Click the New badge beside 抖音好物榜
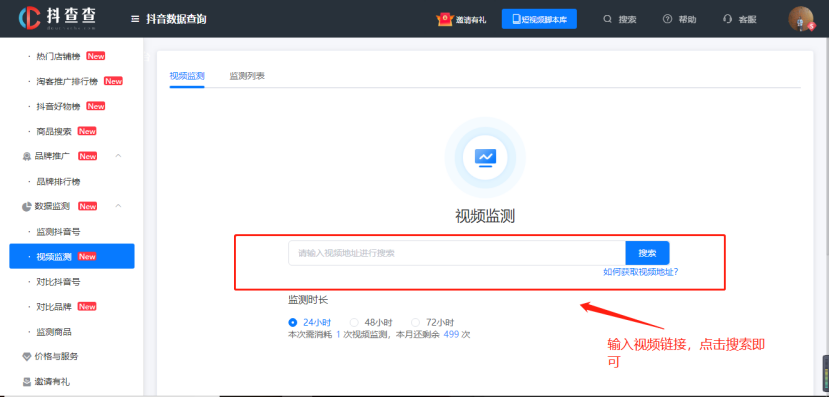829x397 pixels. [x=96, y=106]
